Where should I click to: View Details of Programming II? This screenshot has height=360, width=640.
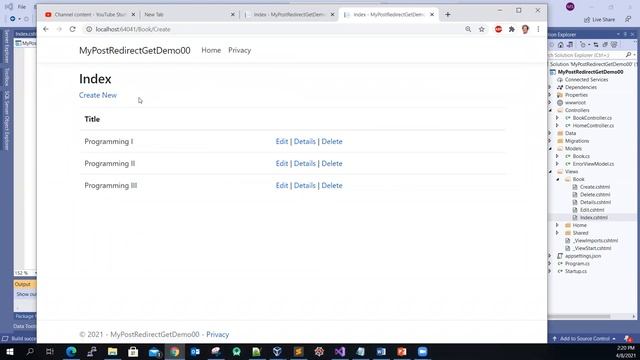[304, 163]
